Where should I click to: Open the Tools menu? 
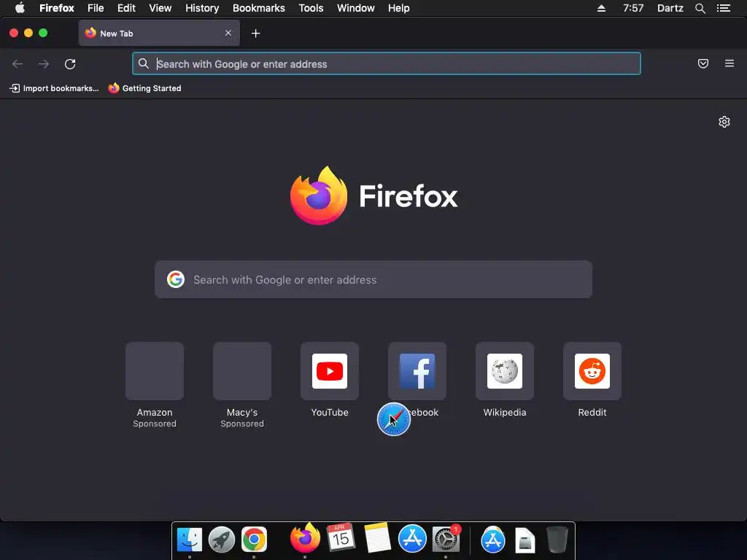coord(311,8)
